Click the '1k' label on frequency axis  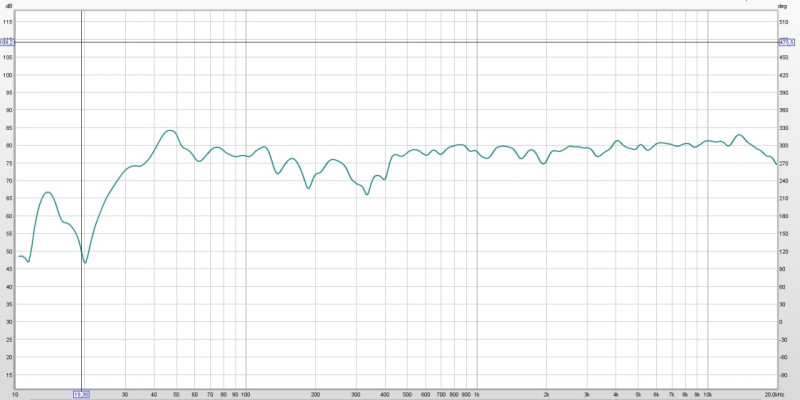tap(477, 394)
